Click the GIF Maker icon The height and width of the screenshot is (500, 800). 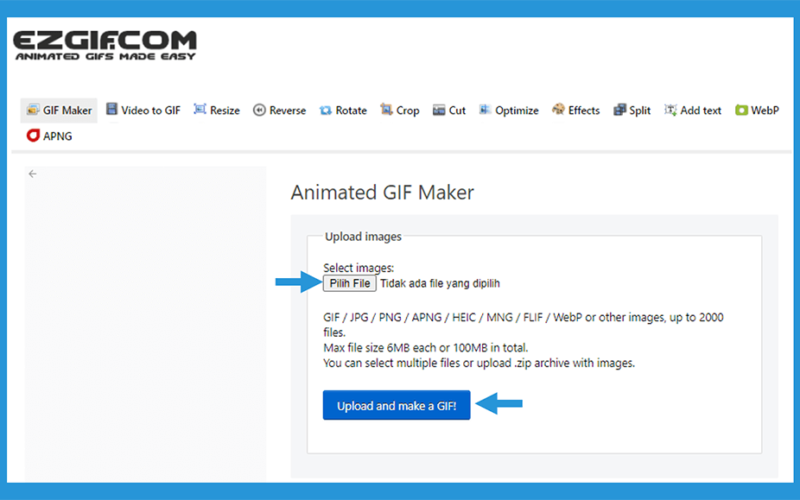[x=33, y=110]
